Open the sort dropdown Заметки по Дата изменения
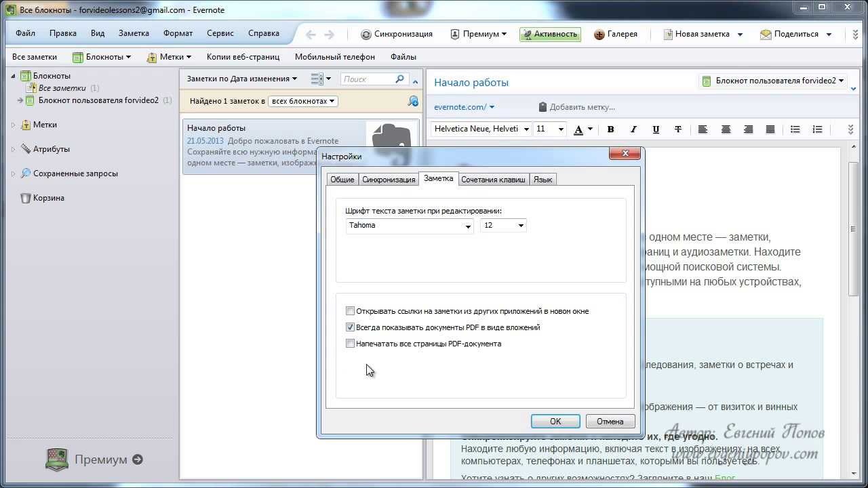Viewport: 868px width, 488px height. 242,79
